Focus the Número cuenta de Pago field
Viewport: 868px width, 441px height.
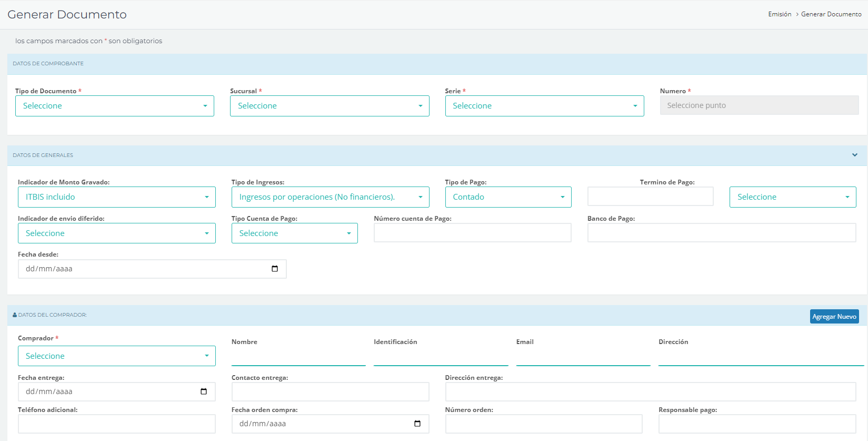(x=472, y=233)
